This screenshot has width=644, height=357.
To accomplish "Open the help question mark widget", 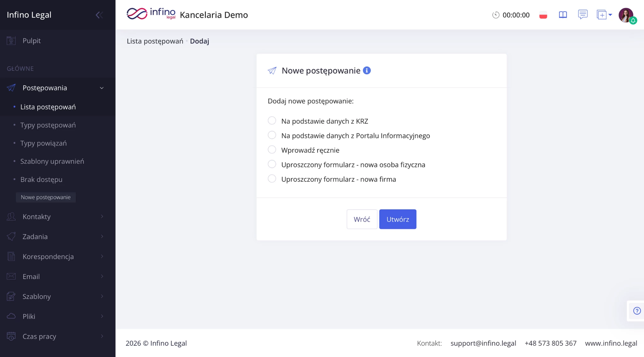I will (637, 311).
